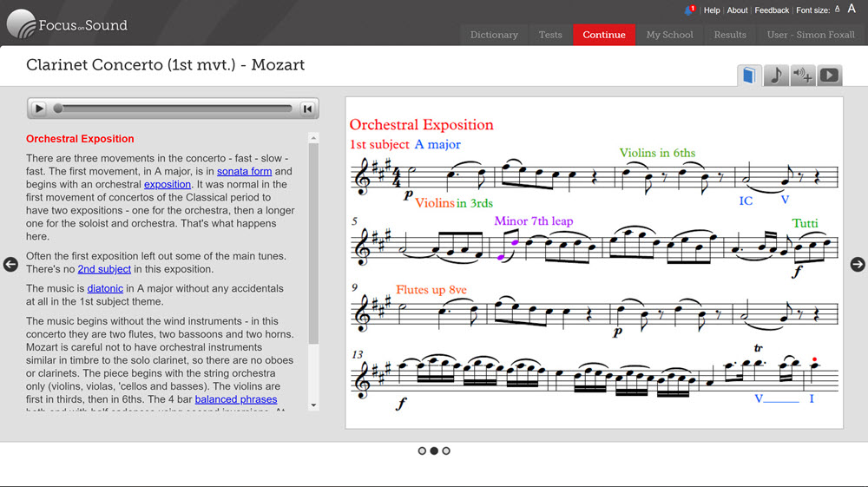Click the speaker plus audio icon
Viewport: 868px width, 487px height.
tap(803, 76)
